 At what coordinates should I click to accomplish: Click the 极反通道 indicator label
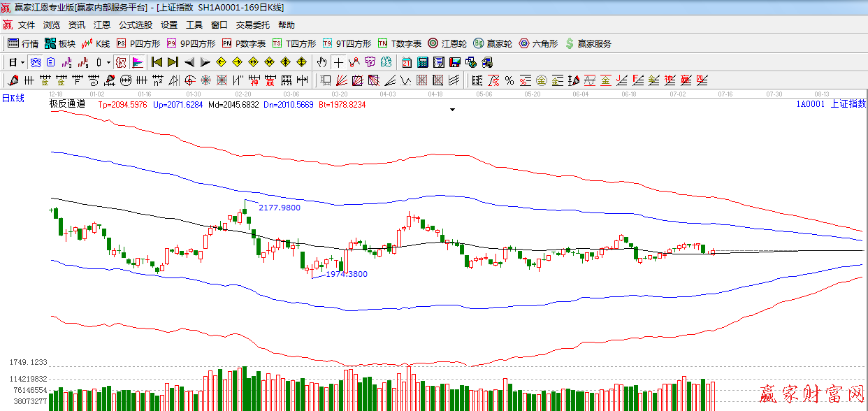click(x=67, y=104)
